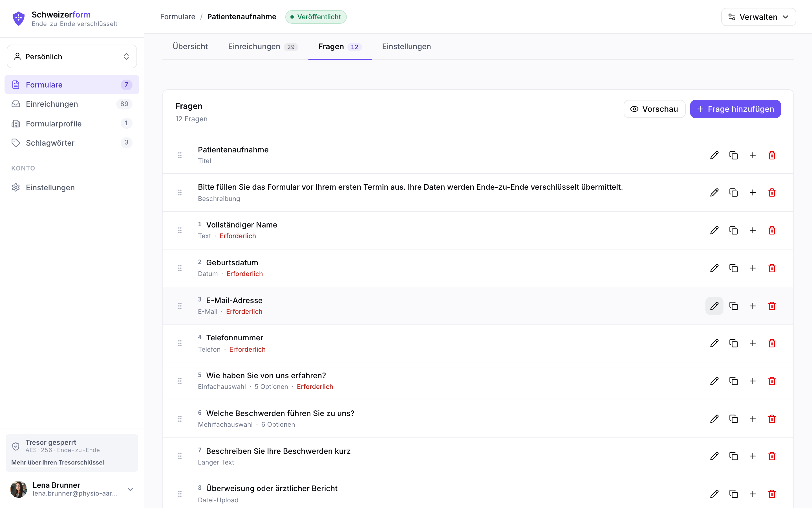The image size is (812, 508).
Task: Edit the Patientenaufnahme title row
Action: tap(714, 155)
